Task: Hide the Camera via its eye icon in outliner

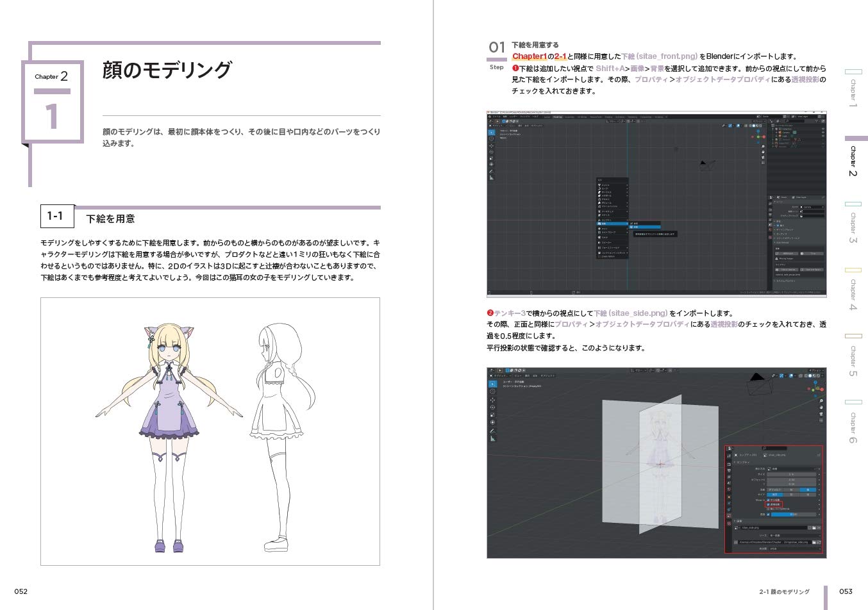Action: [x=823, y=132]
